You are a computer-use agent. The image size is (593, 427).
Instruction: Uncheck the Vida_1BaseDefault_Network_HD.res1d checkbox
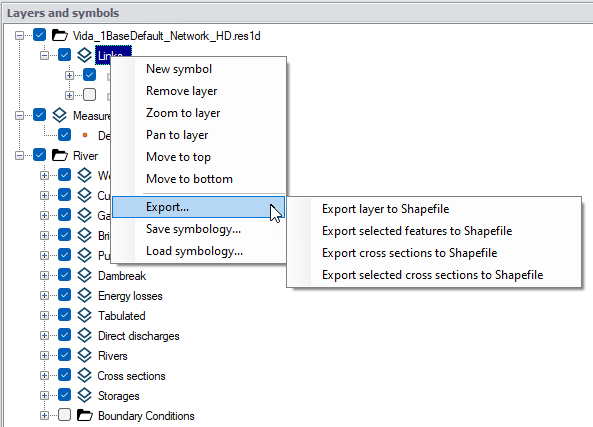pos(39,35)
